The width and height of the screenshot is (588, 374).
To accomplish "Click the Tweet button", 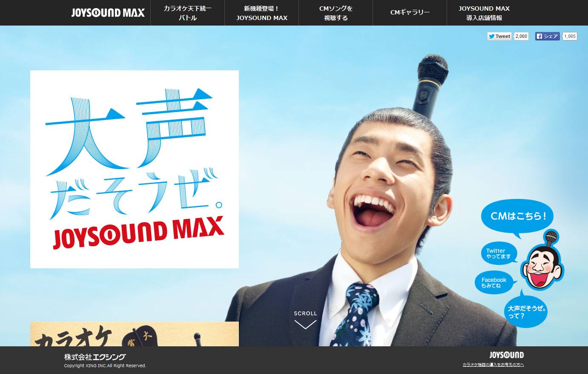I will point(499,36).
